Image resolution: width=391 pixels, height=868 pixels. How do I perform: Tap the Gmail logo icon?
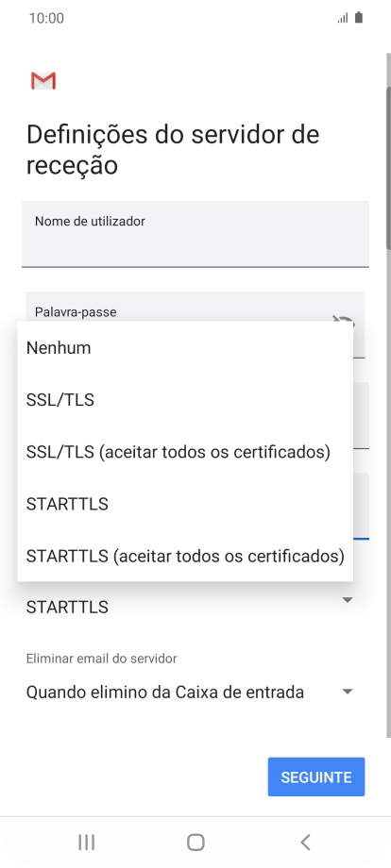point(43,81)
